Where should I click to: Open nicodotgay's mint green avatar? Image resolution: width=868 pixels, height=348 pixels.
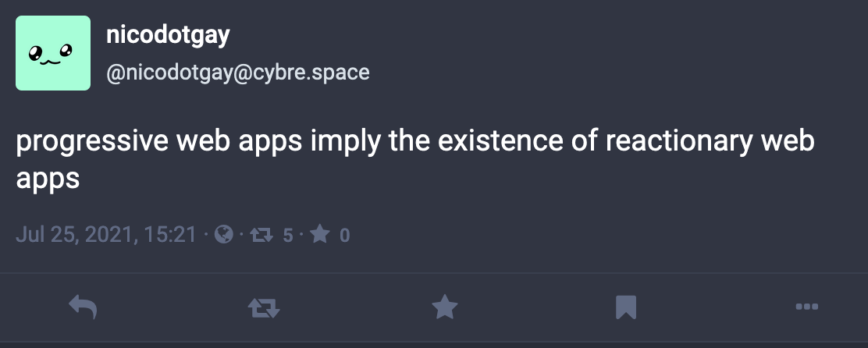(x=53, y=54)
